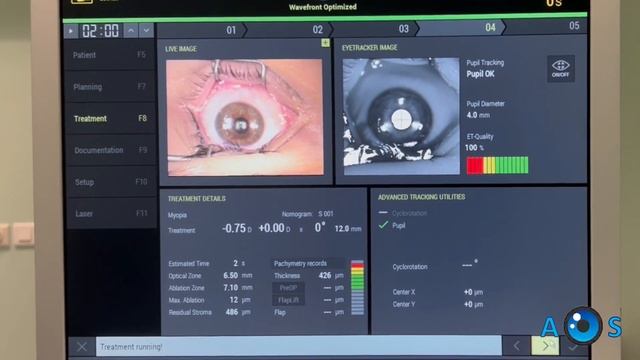Toggle the eyetracker ON/OFF icon
The image size is (640, 360).
point(561,69)
